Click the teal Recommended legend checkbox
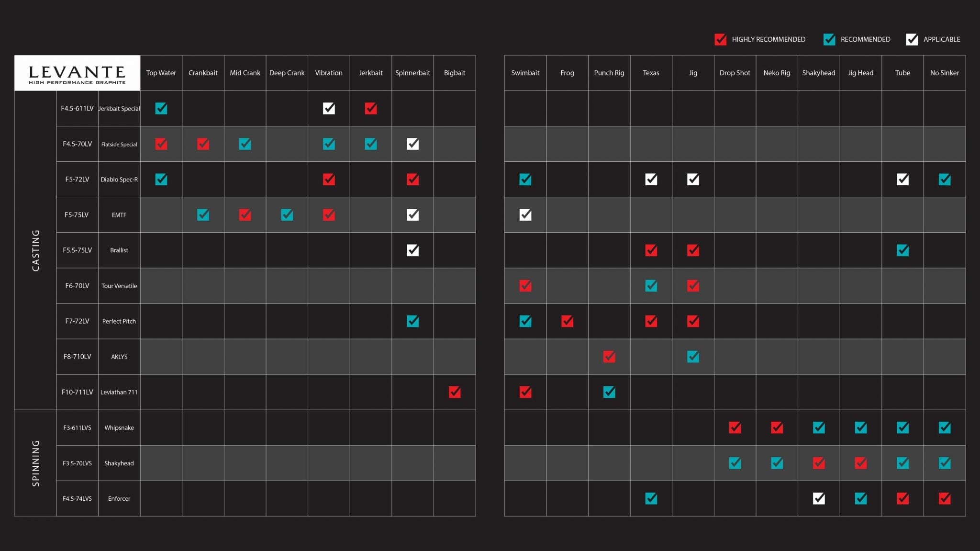The image size is (980, 551). point(829,39)
